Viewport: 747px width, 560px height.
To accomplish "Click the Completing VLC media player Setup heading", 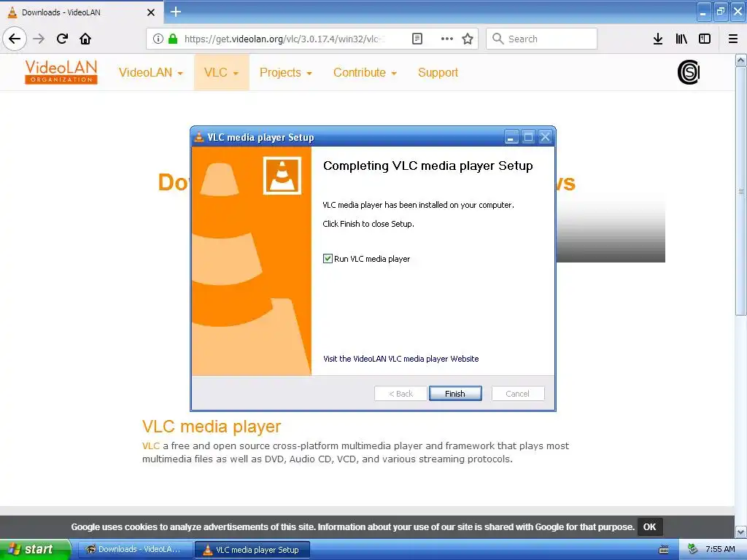I will pyautogui.click(x=427, y=166).
